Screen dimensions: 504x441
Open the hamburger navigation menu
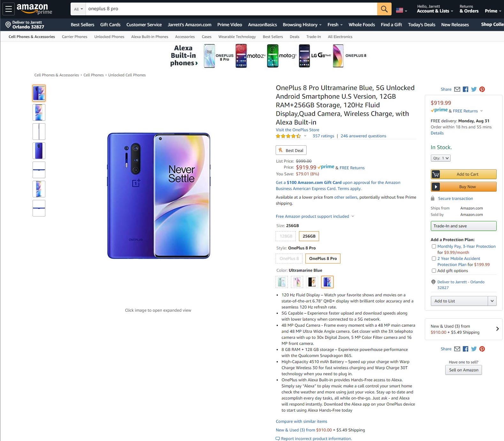[x=8, y=9]
